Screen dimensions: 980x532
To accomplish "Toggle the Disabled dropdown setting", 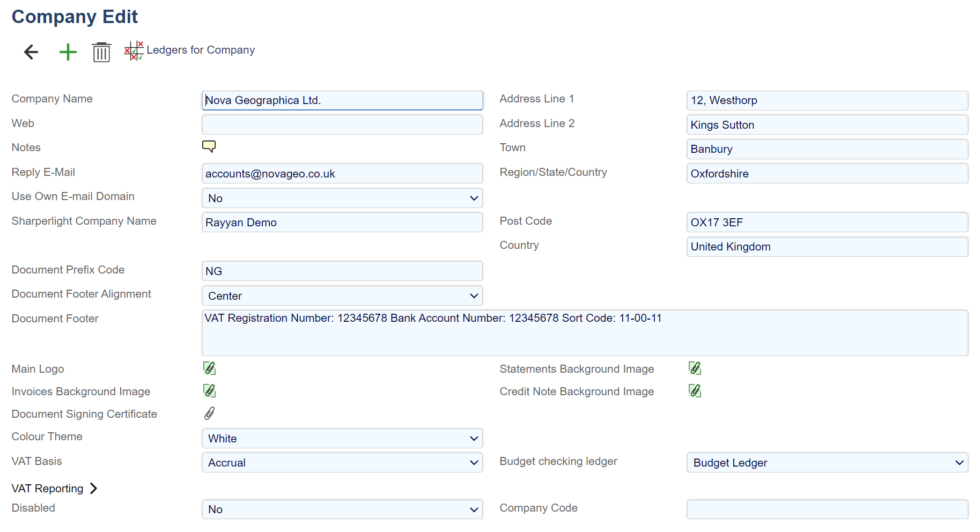I will click(342, 509).
